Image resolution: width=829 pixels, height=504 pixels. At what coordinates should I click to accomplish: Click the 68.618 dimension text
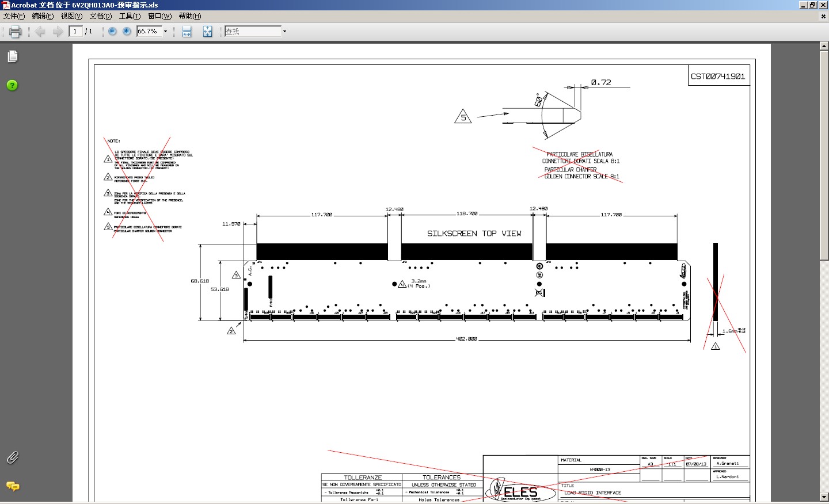(200, 281)
